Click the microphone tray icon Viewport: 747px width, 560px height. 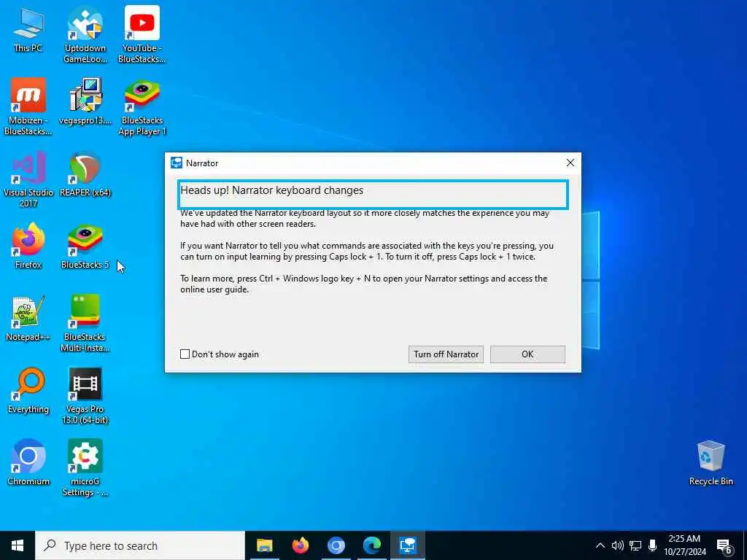tap(653, 545)
